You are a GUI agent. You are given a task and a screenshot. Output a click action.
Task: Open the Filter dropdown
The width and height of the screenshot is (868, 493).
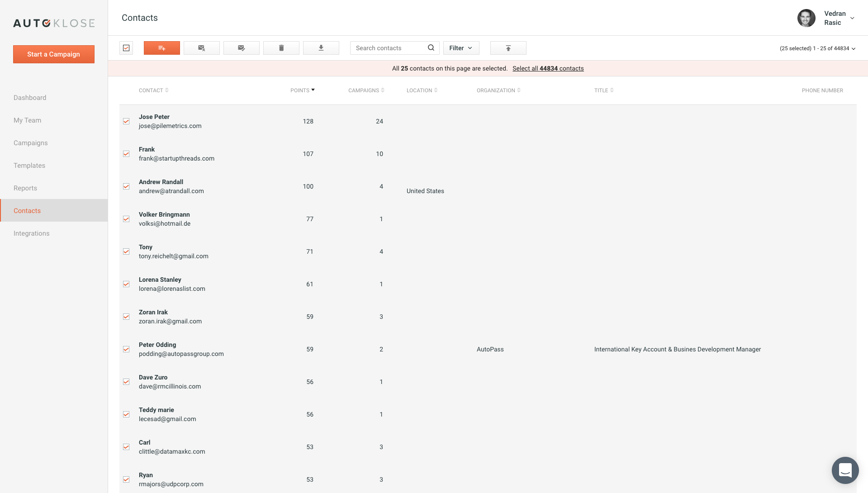[x=460, y=48]
